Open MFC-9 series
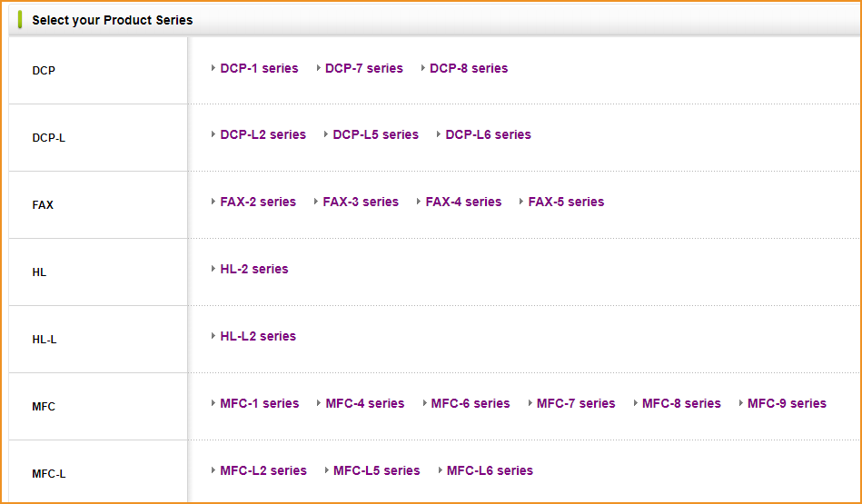Image resolution: width=862 pixels, height=504 pixels. [x=788, y=403]
